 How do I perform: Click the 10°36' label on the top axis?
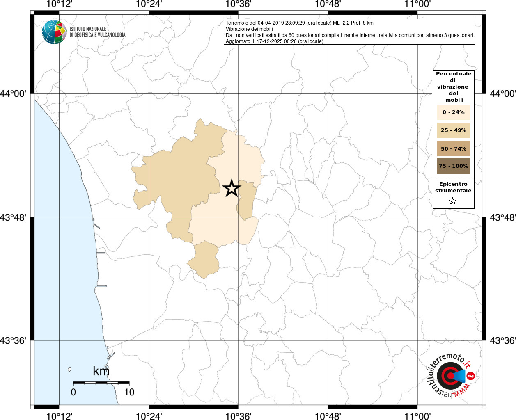point(238,5)
